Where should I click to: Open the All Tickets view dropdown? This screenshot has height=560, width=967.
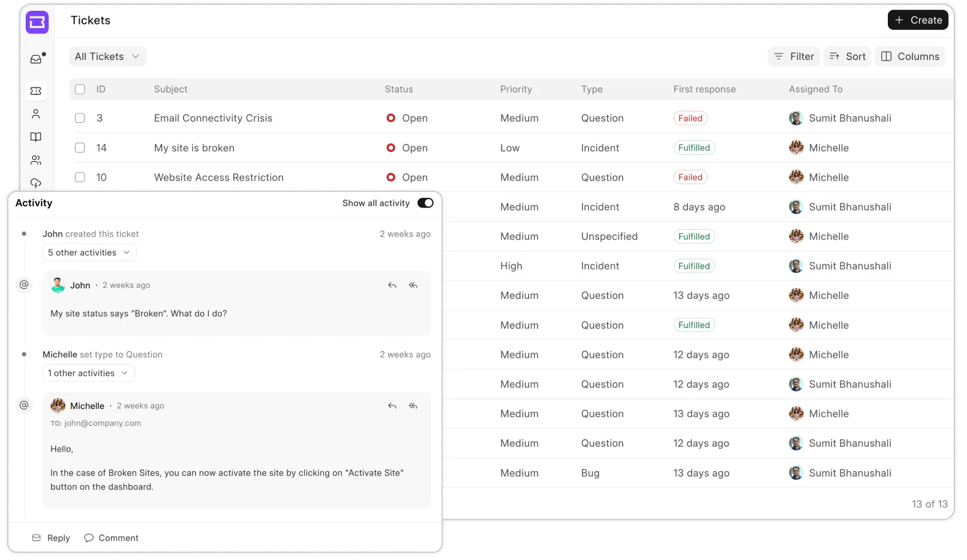coord(107,56)
